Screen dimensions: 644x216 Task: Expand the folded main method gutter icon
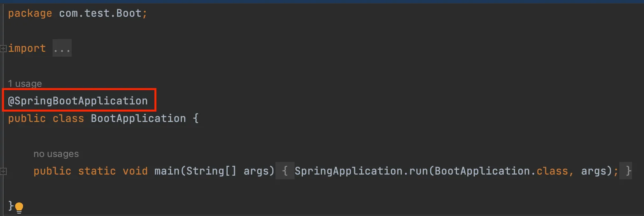(x=3, y=171)
